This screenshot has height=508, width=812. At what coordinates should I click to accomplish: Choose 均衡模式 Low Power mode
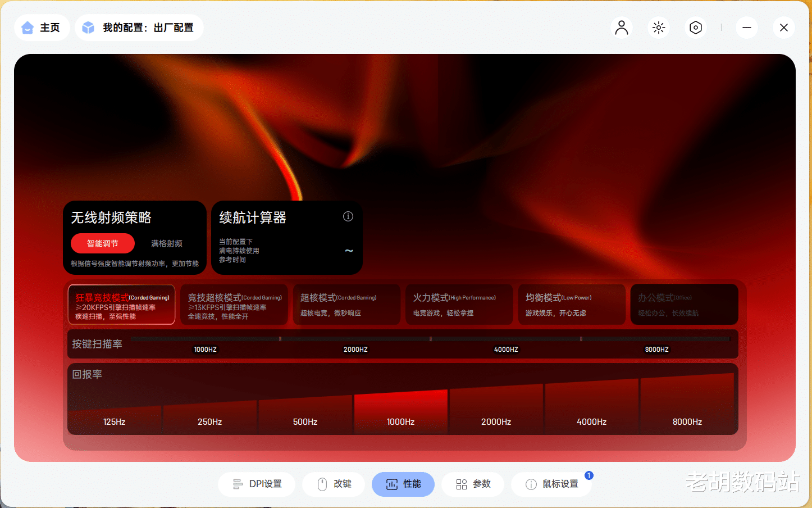point(572,305)
